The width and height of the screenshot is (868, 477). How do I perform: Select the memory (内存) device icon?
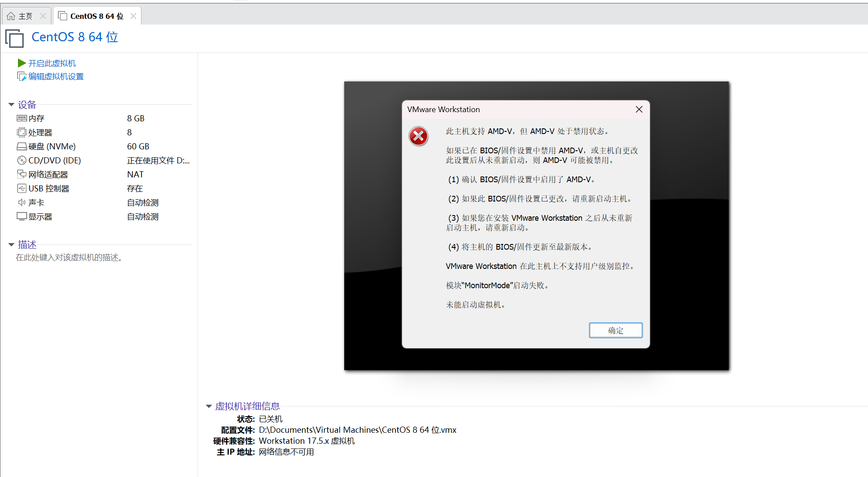[21, 118]
